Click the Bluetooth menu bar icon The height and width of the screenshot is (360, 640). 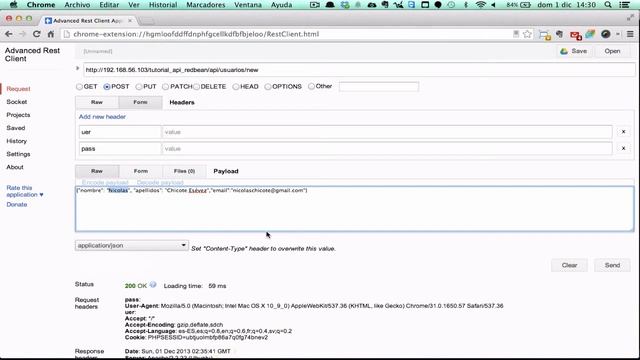(x=466, y=5)
